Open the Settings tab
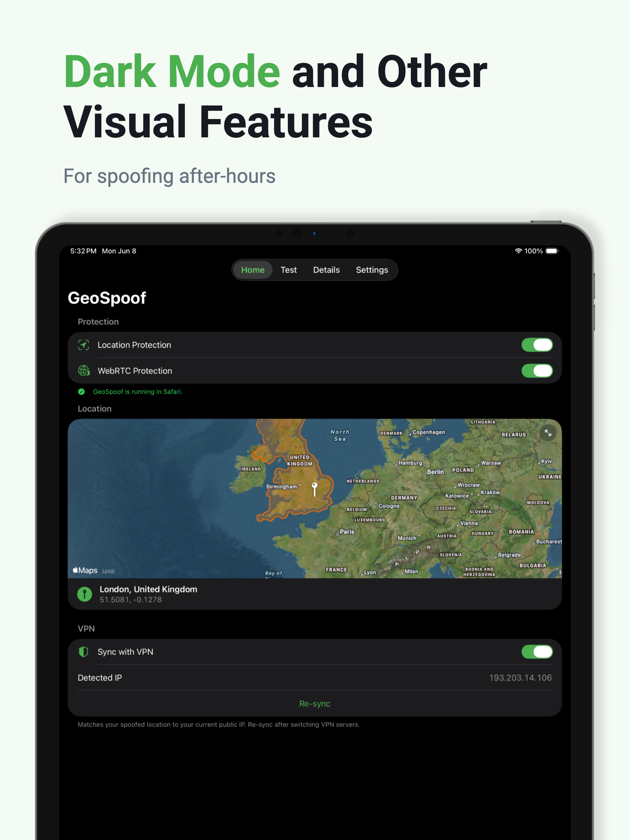This screenshot has width=630, height=840. tap(372, 270)
